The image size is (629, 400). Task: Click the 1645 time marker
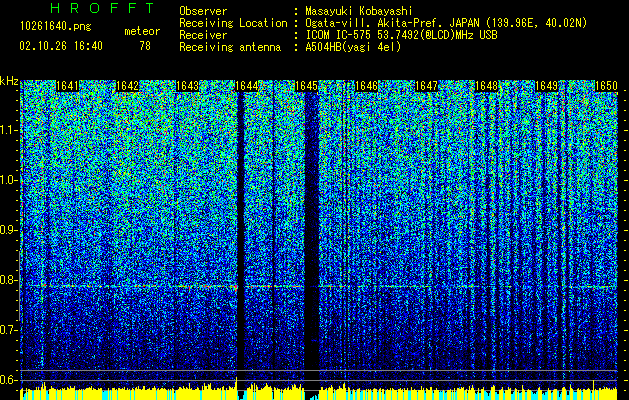tap(306, 86)
